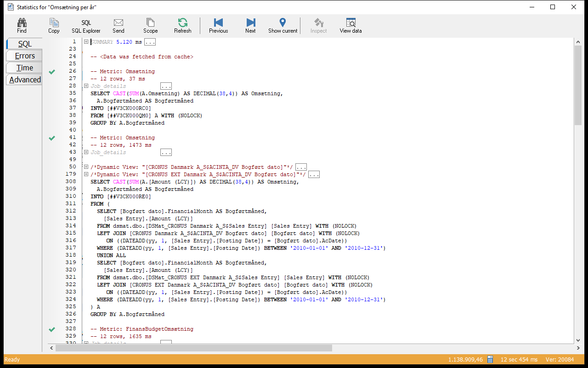Viewport: 588px width, 368px height.
Task: Click the green checkmark at line 26
Action: click(x=52, y=72)
